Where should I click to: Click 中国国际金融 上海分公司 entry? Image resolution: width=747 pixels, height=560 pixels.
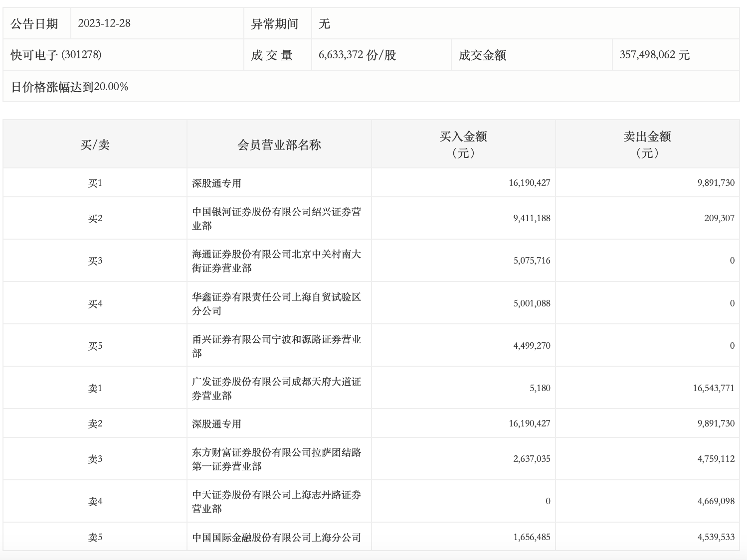[276, 537]
